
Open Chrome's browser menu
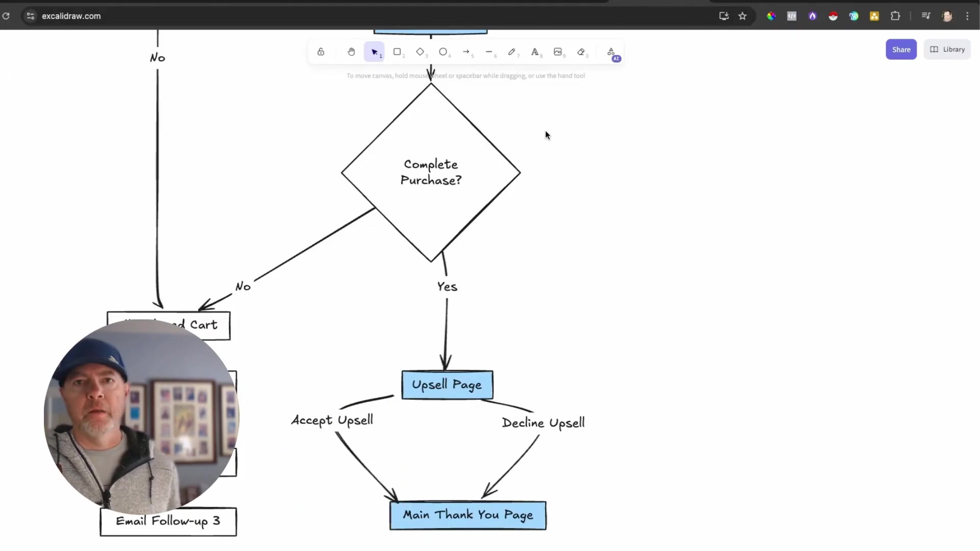coord(967,16)
